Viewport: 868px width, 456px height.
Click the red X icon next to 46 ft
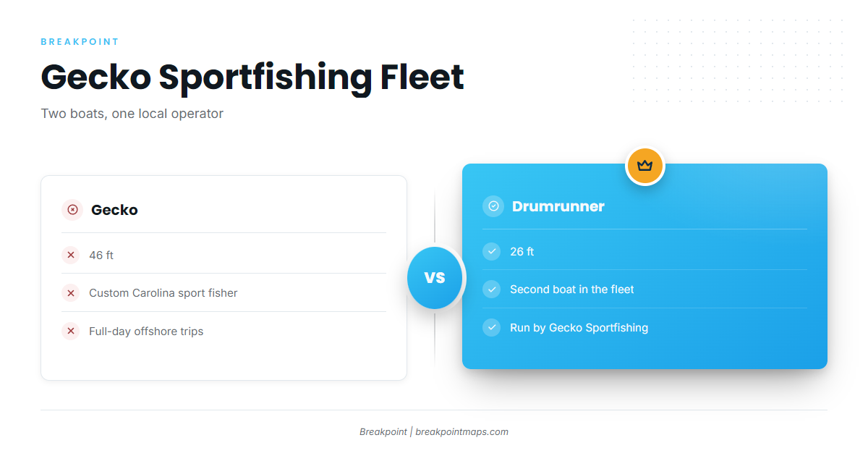[71, 255]
